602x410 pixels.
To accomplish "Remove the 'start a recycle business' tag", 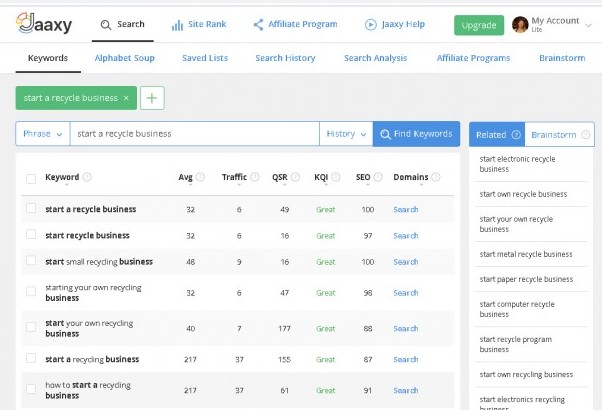I will point(126,98).
